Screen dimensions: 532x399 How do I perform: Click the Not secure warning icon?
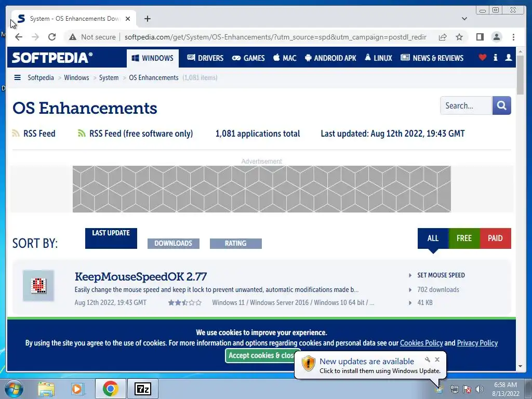click(73, 37)
